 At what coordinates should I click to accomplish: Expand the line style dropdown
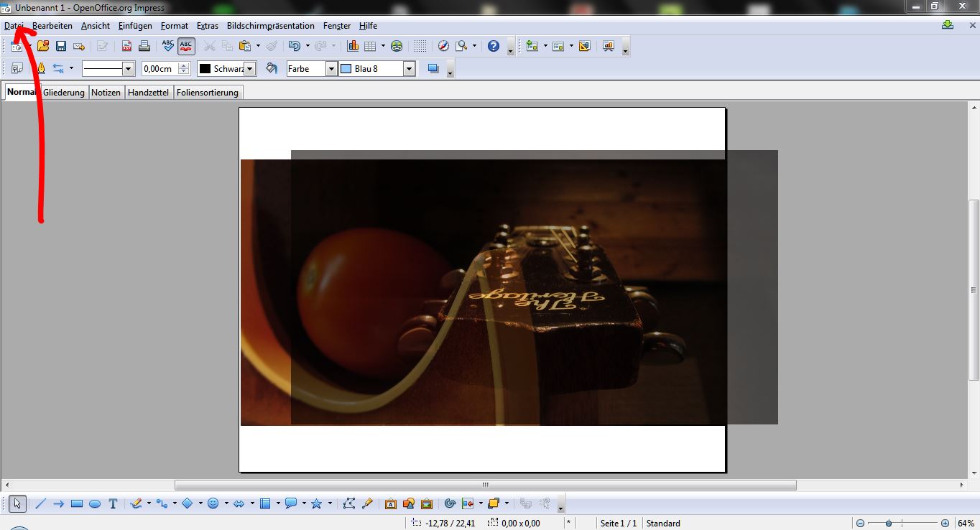coord(129,69)
